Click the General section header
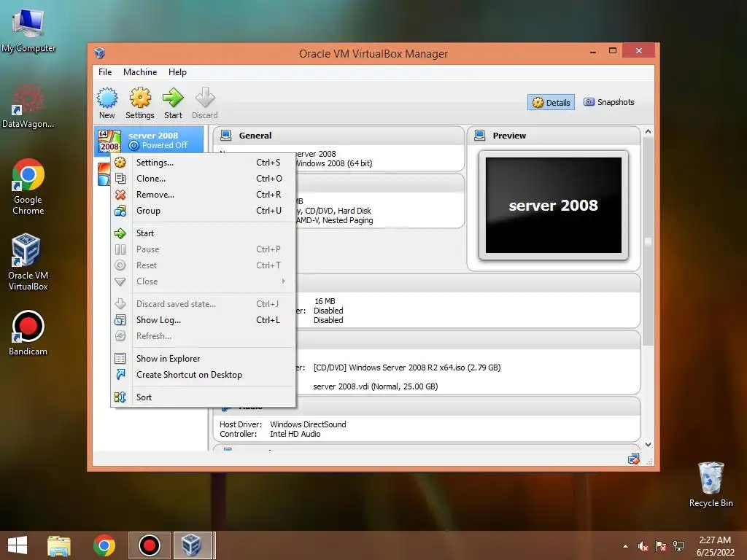 (338, 135)
